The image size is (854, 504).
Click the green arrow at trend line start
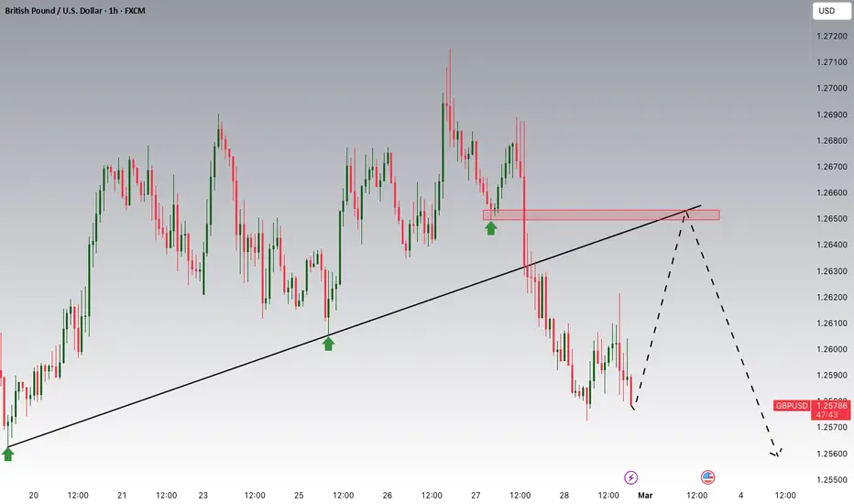[x=7, y=454]
